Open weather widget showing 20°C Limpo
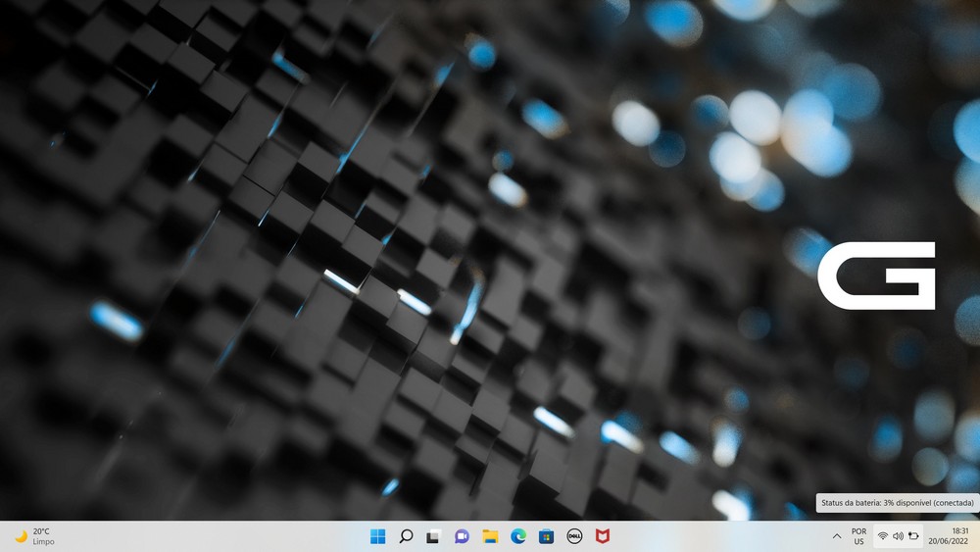This screenshot has width=980, height=552. tap(35, 536)
